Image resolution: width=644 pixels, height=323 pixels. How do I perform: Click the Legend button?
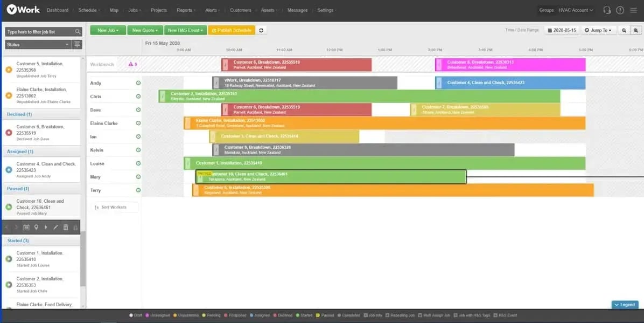click(x=625, y=305)
